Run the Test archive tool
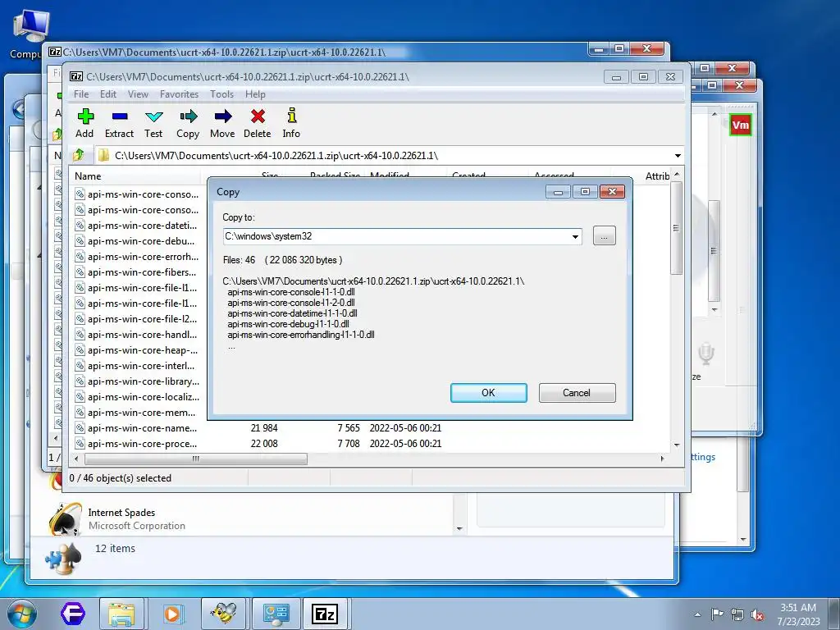Viewport: 840px width, 630px height. pyautogui.click(x=153, y=116)
